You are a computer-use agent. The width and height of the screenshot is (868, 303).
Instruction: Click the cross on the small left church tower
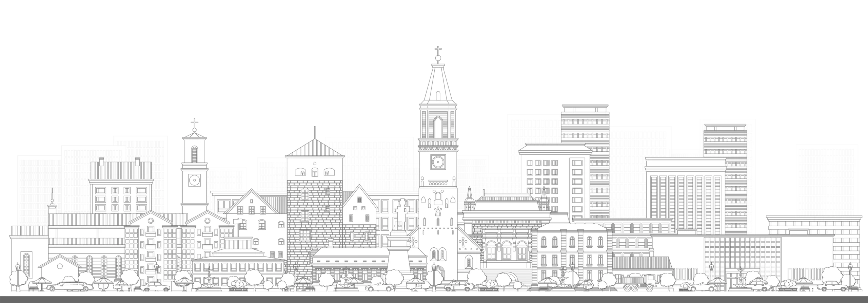194,122
